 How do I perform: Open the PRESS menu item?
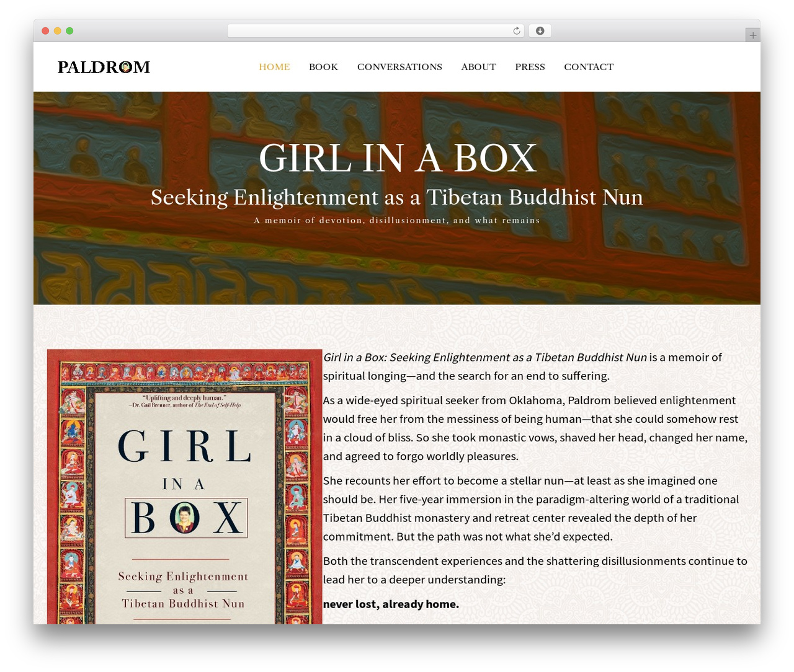tap(530, 67)
